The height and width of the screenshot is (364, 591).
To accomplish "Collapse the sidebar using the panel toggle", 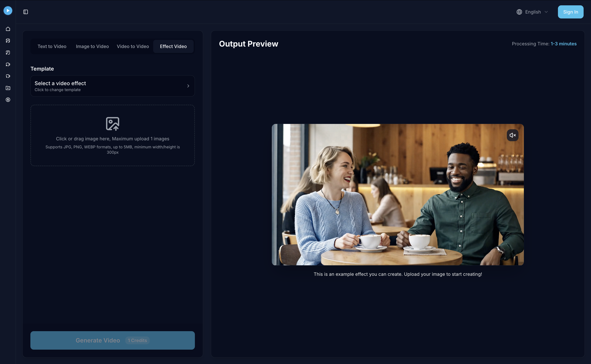I will coord(26,11).
